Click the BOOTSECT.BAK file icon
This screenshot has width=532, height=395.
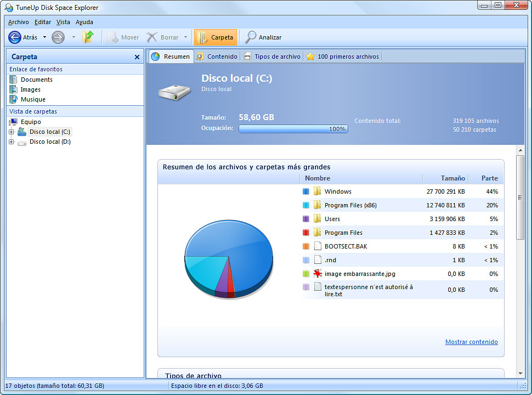point(318,246)
